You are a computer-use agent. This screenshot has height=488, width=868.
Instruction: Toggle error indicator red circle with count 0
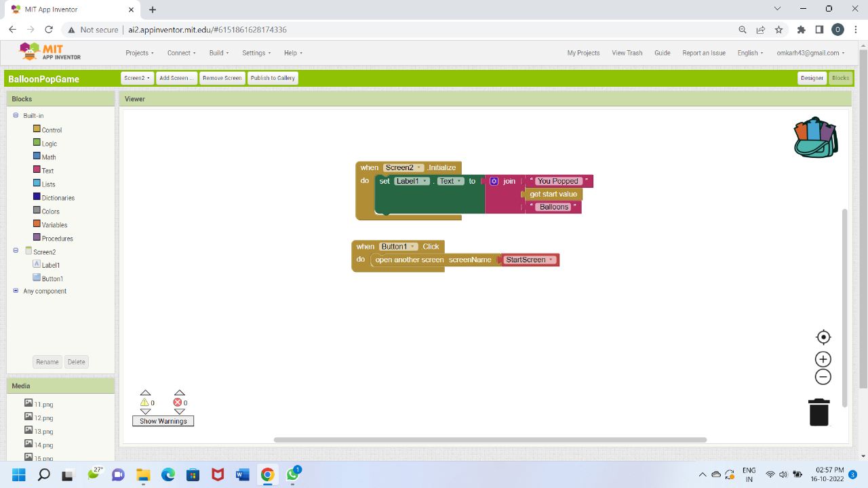[x=178, y=402]
